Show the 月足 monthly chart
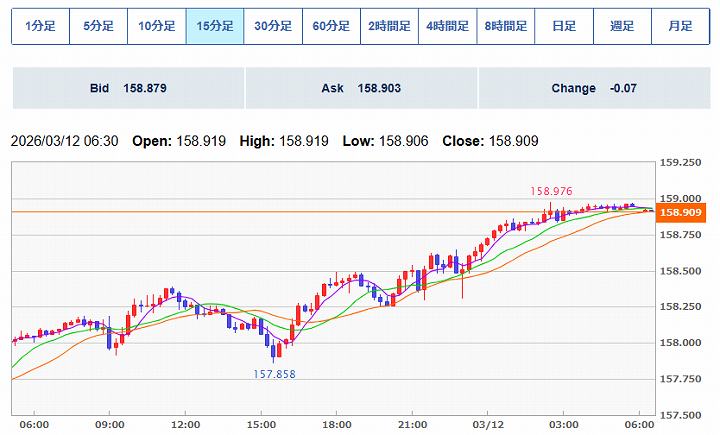Screen dimensions: 720x435 click(x=680, y=26)
